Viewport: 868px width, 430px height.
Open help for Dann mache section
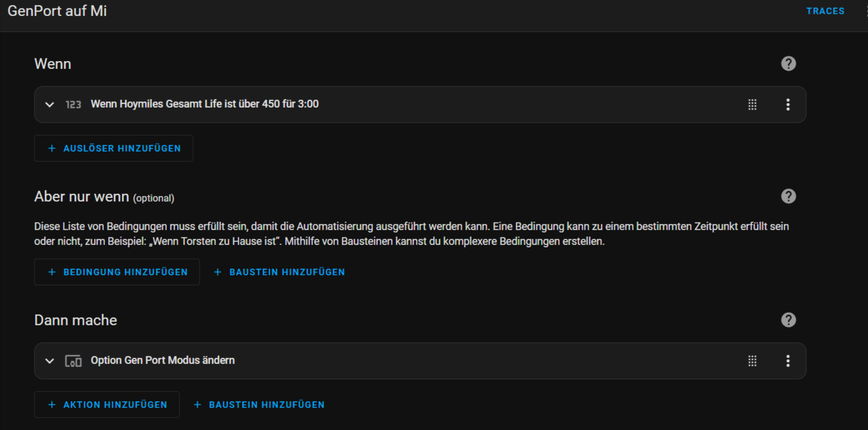tap(788, 320)
